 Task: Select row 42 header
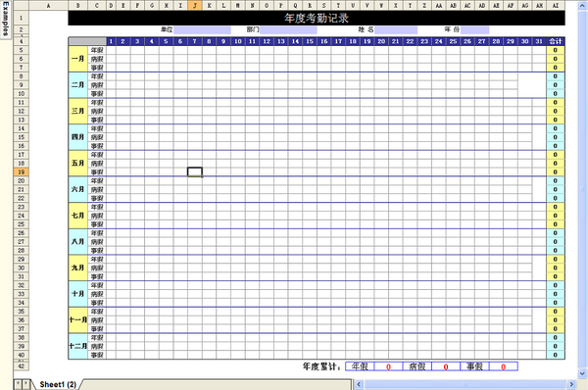pos(21,366)
